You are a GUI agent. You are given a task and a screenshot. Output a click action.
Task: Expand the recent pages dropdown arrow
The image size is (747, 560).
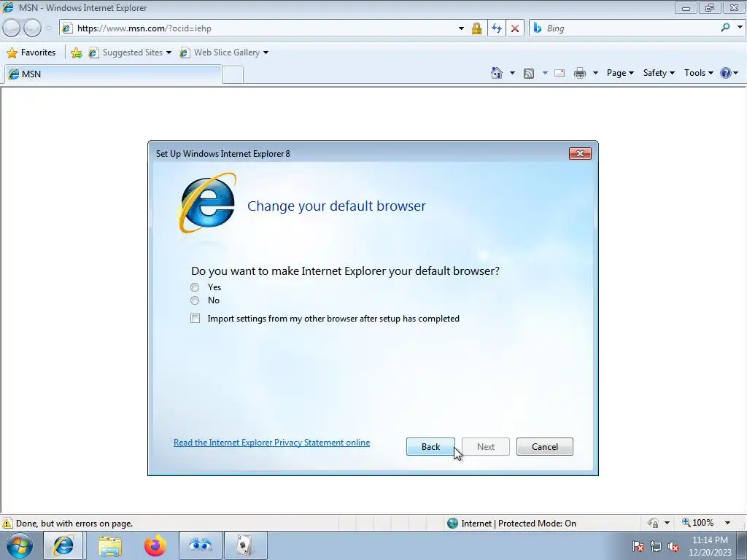[49, 28]
